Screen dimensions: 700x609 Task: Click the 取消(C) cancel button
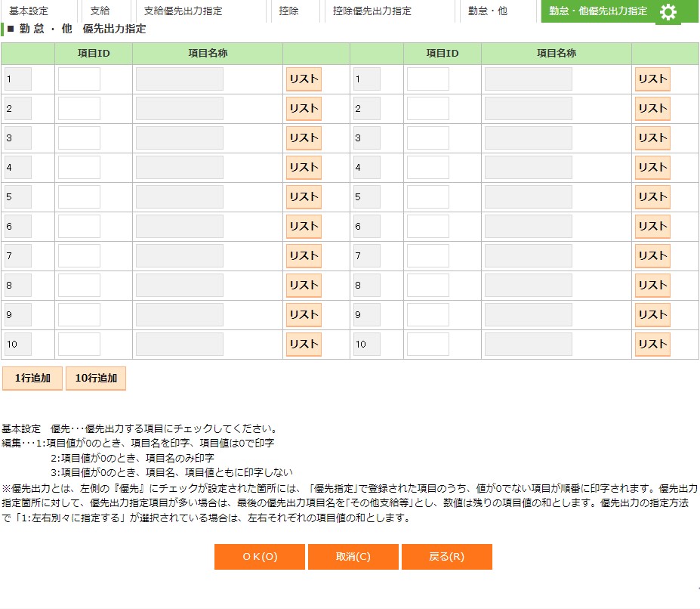pos(353,557)
